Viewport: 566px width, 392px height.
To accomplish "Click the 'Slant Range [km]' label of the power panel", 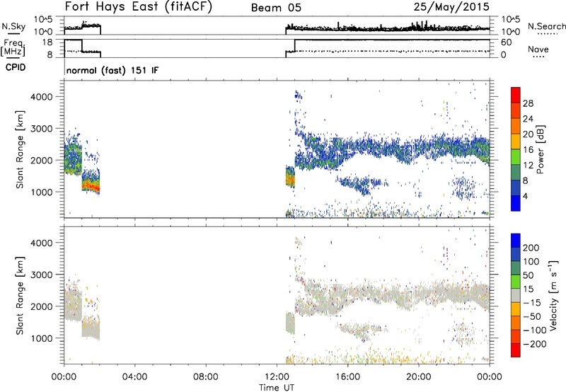I will pyautogui.click(x=20, y=149).
